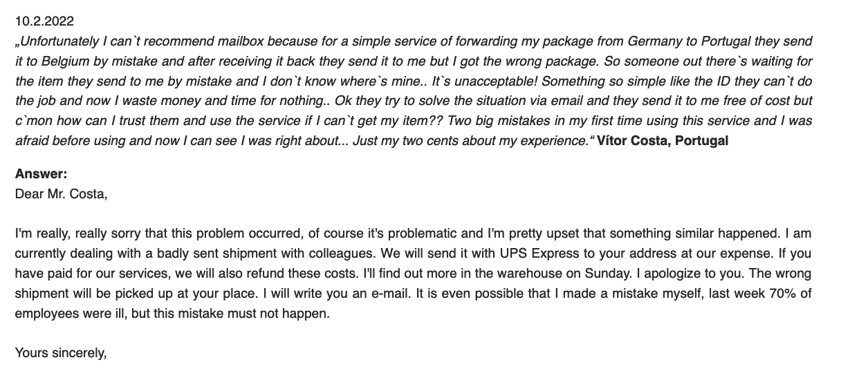The height and width of the screenshot is (380, 868).
Task: Click the bold "Answer:" heading
Action: tap(41, 174)
